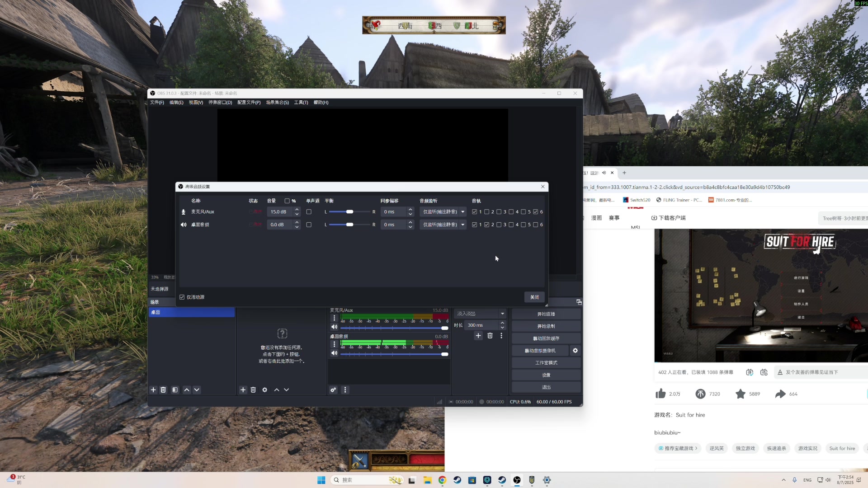Open OBS 设置 button
This screenshot has height=488, width=868.
click(x=546, y=375)
